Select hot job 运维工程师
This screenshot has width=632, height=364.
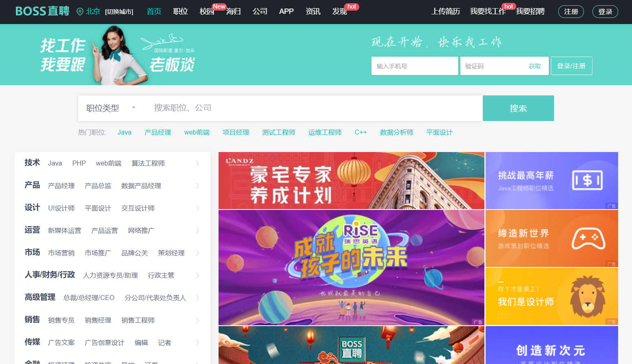click(325, 132)
